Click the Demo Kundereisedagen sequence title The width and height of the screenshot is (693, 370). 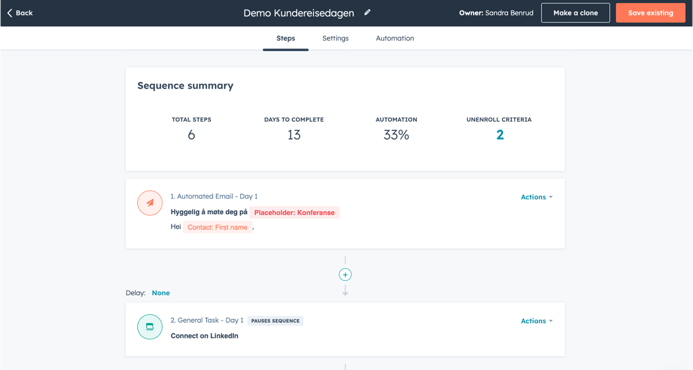point(299,13)
